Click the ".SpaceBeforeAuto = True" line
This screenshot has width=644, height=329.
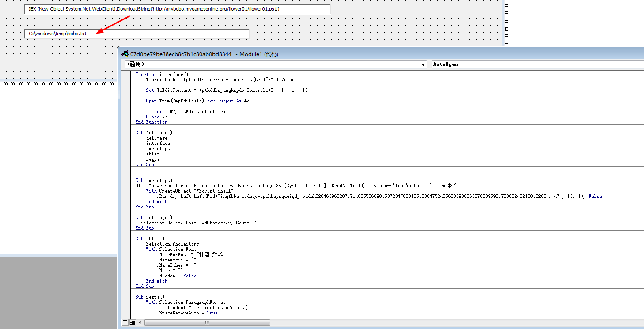pos(187,313)
